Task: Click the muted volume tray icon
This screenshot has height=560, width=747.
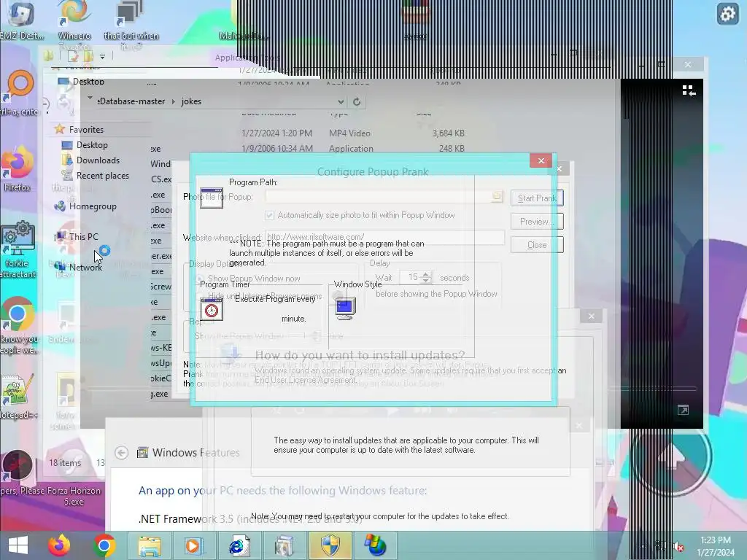Action: [678, 546]
